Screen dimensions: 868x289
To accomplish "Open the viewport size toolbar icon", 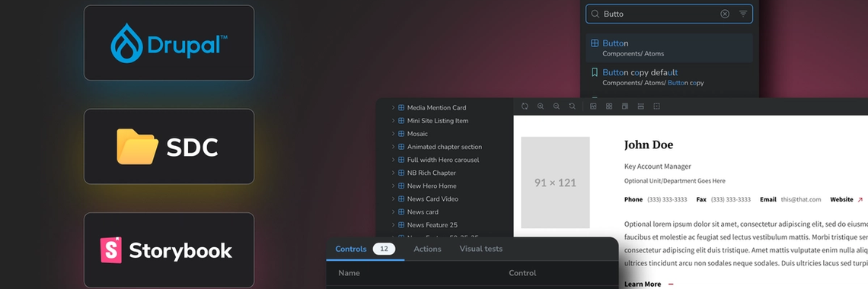I will coord(625,106).
